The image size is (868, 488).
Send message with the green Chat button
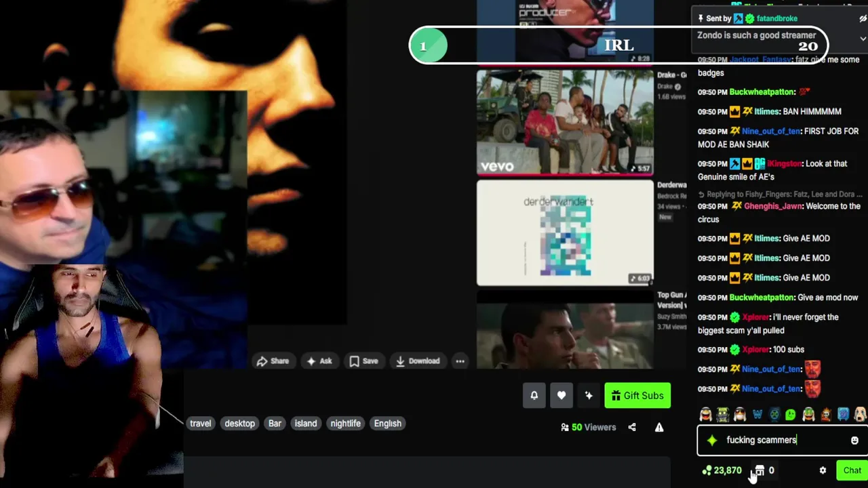tap(852, 470)
